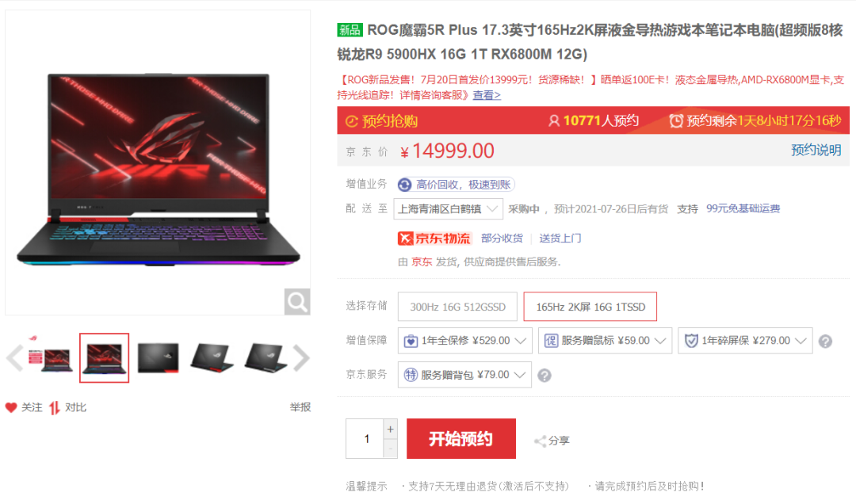
Task: Increase quantity with the plus button
Action: (390, 430)
